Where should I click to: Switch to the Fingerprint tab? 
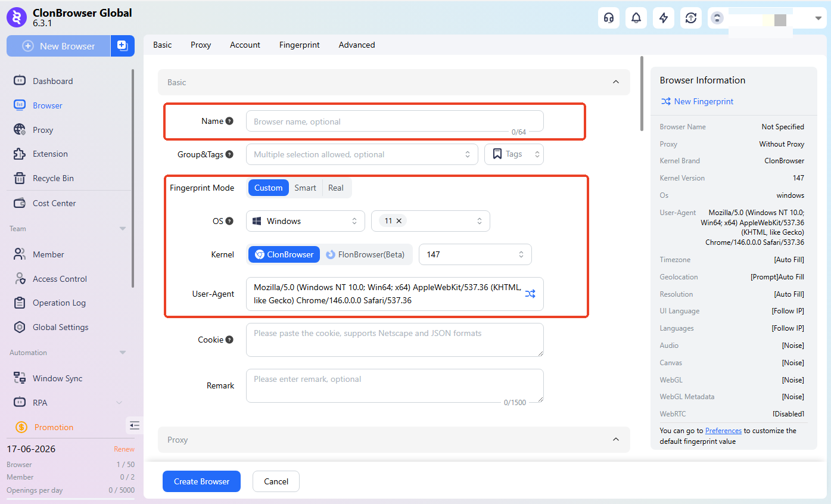[300, 45]
